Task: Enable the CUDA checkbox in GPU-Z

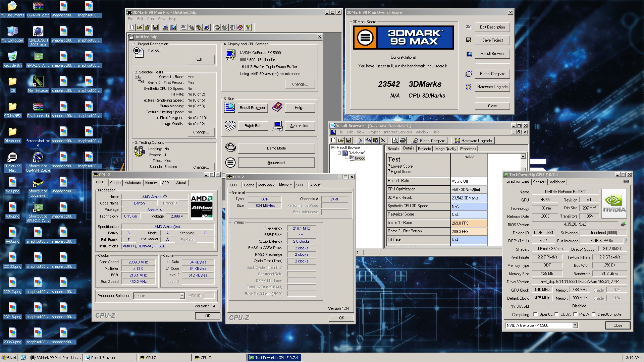Action: coord(556,314)
